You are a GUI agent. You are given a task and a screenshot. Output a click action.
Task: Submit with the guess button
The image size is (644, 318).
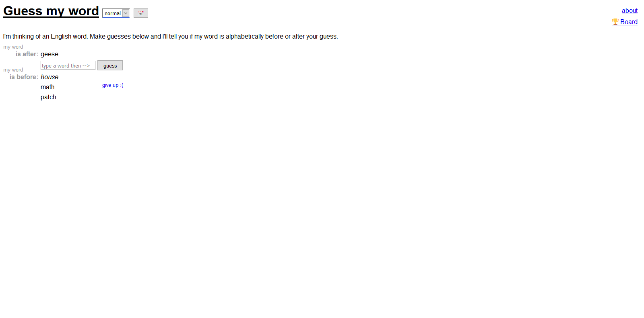coord(110,66)
